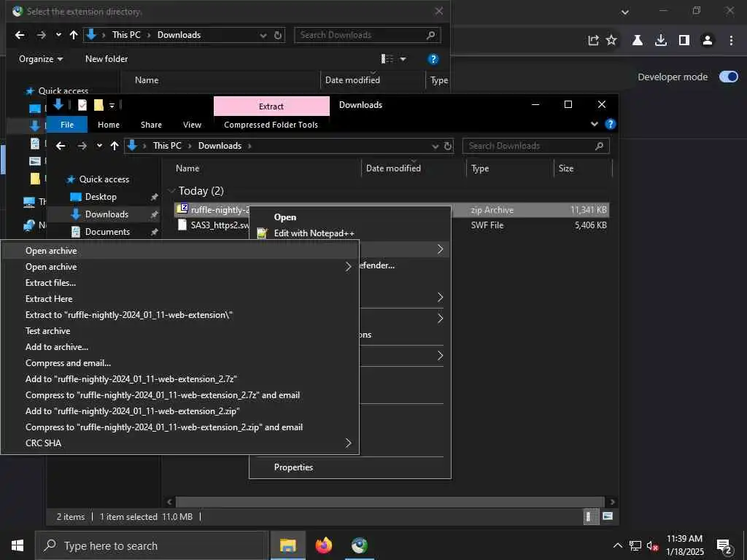Open Explorer recent locations dropdown

[x=99, y=146]
